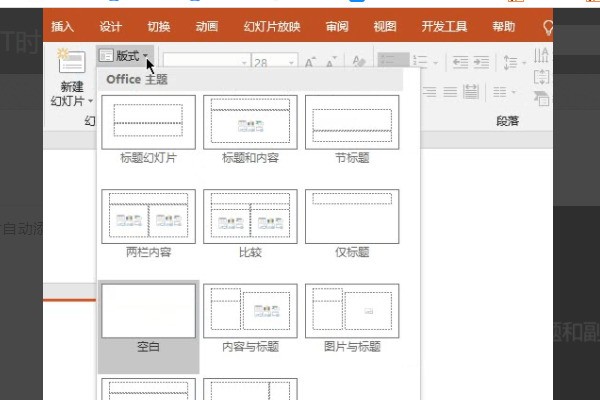Image resolution: width=600 pixels, height=400 pixels.
Task: Expand the font name dropdown arrow
Action: click(244, 62)
